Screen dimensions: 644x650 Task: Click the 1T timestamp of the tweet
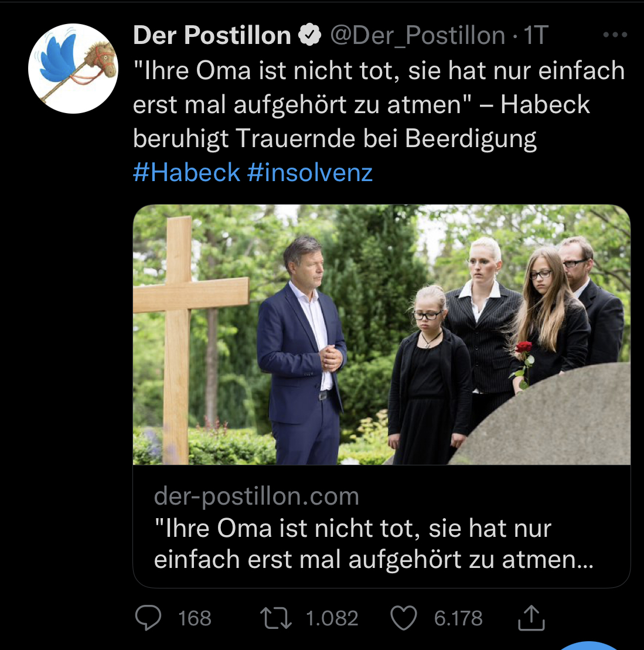click(535, 36)
